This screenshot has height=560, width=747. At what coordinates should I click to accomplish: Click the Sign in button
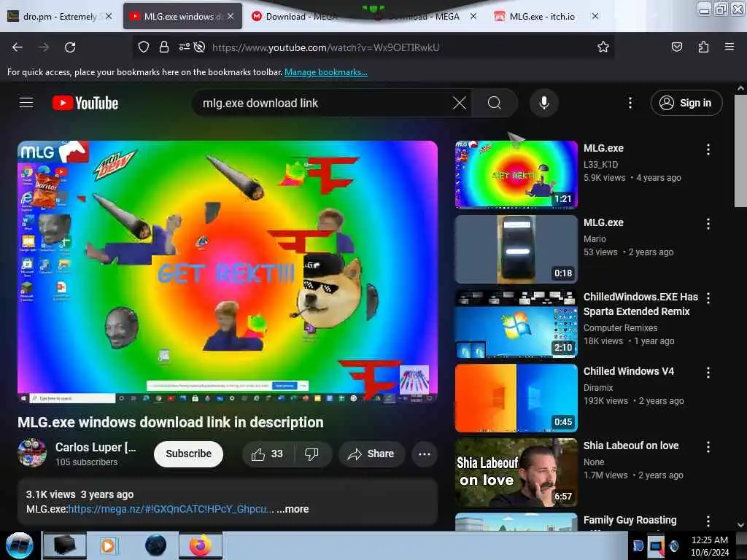click(x=686, y=103)
